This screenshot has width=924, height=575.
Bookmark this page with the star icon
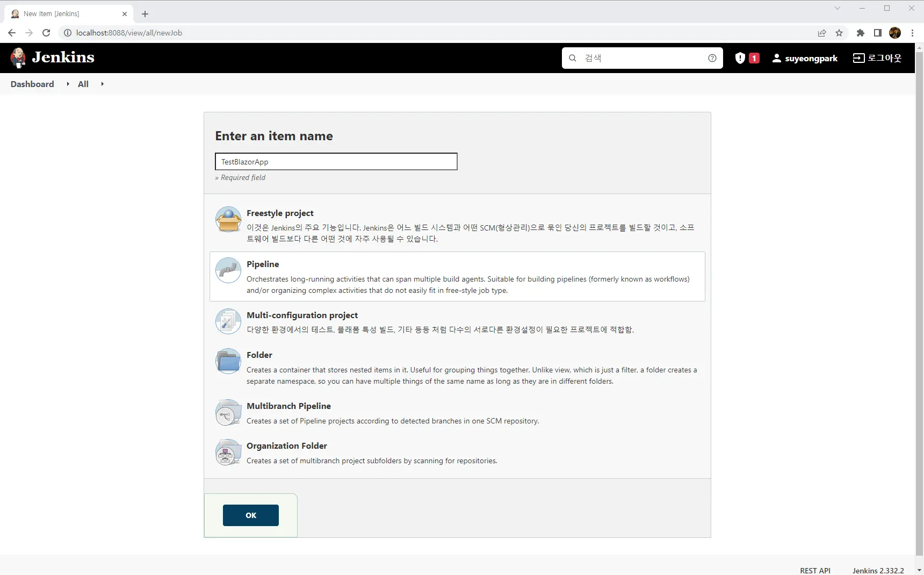839,33
